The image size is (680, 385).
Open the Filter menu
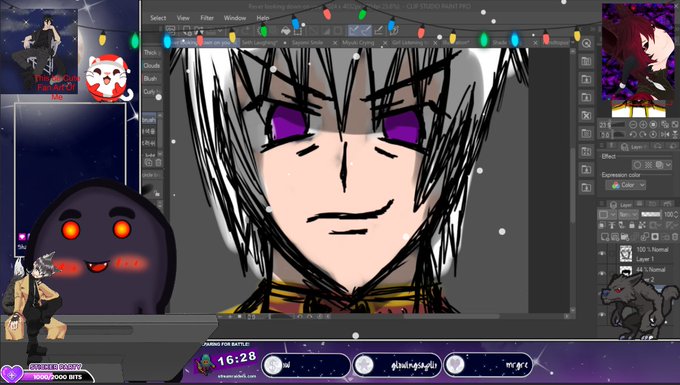(x=207, y=18)
